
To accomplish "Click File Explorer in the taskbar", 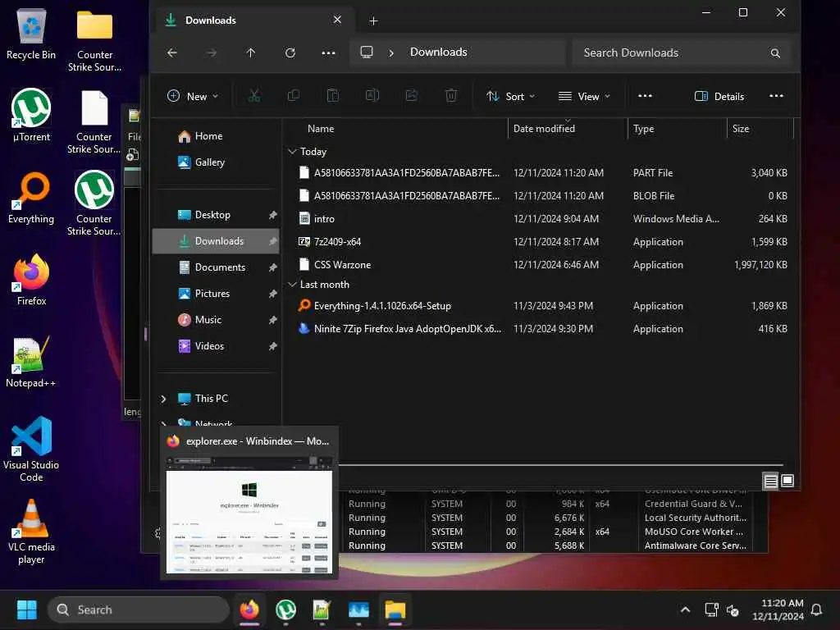I will point(395,609).
